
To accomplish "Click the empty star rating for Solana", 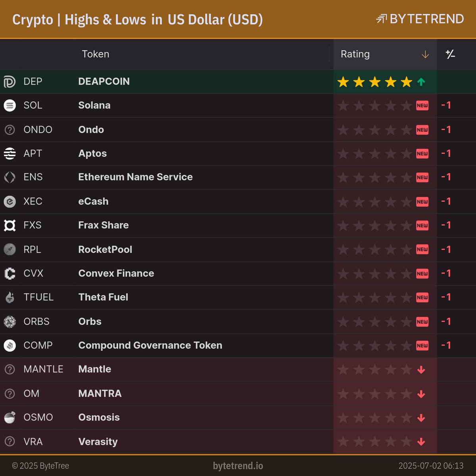I will pyautogui.click(x=375, y=106).
